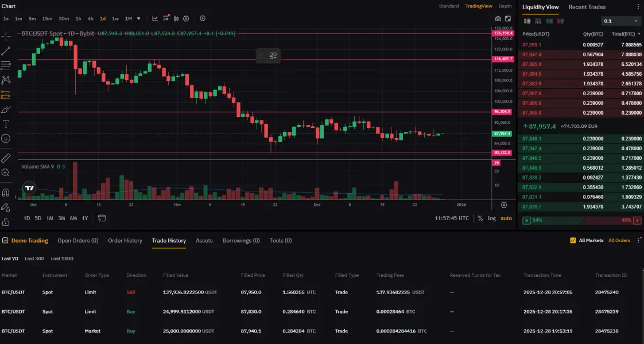
Task: Open the 0.1 price grouping dropdown
Action: 620,21
